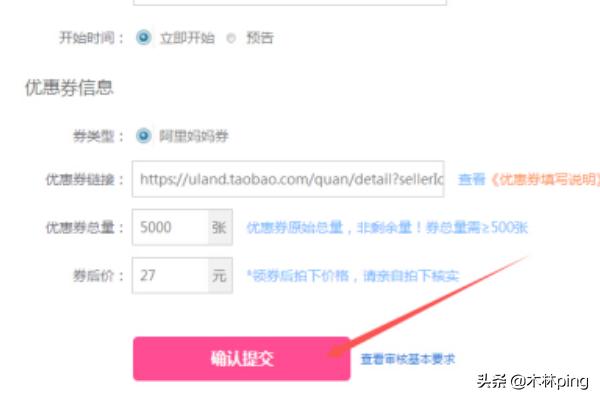Screen dimensions: 600x400
Task: Click the 优惠券信息 section heading
Action: pos(69,88)
